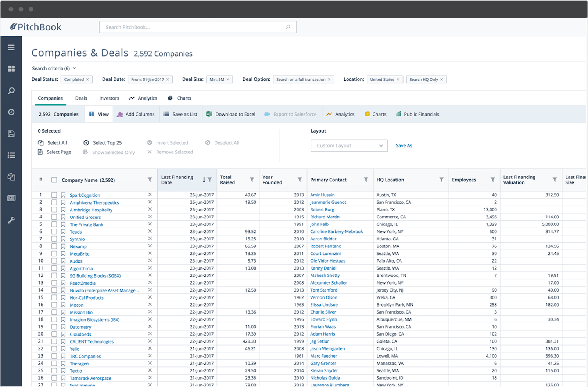Open the Primary Contact column filter
The width and height of the screenshot is (588, 387).
click(366, 180)
